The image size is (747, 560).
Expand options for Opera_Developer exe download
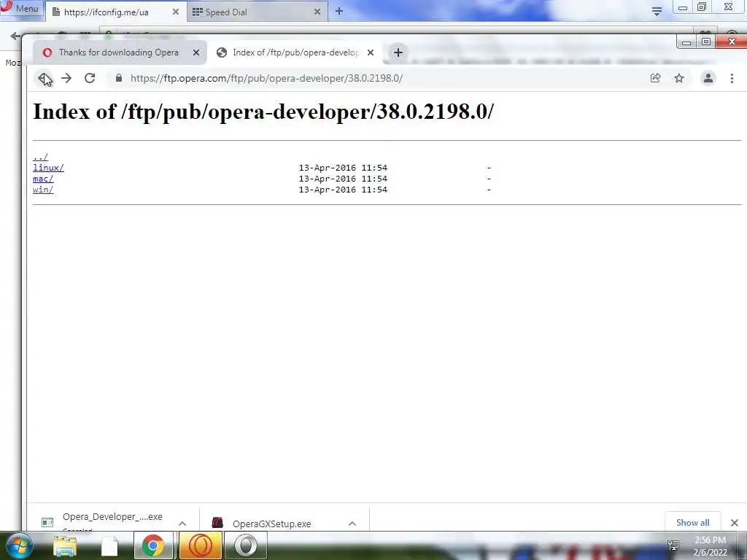(x=182, y=524)
